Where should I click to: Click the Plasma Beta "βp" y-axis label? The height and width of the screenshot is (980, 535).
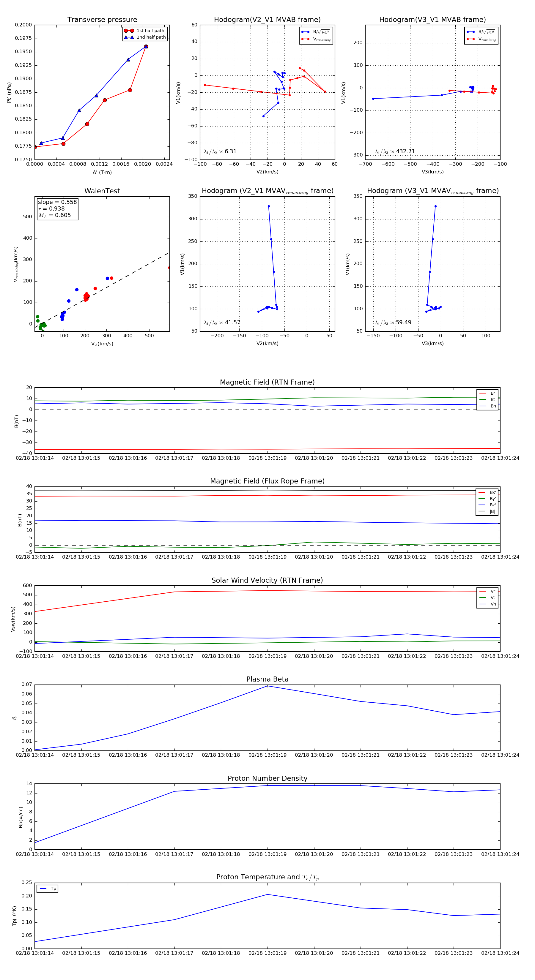[x=15, y=717]
